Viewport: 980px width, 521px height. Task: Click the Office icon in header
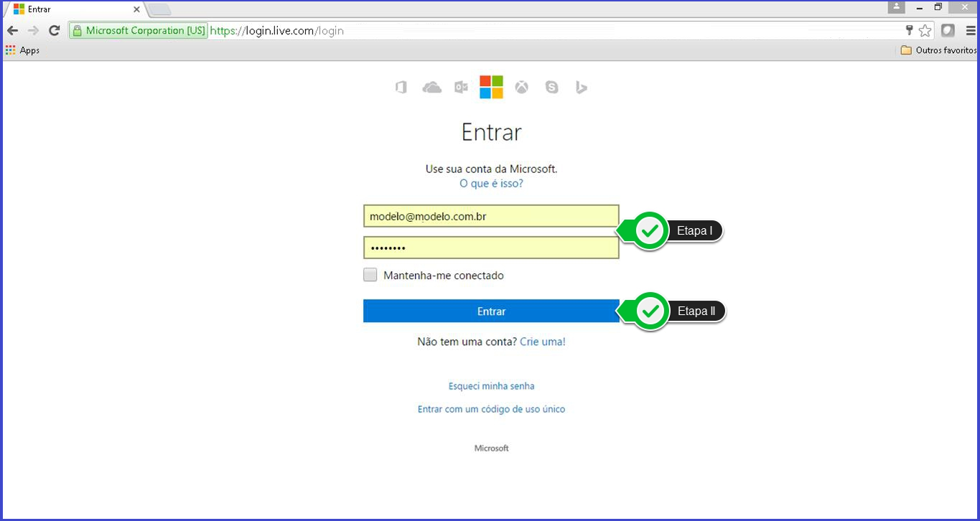click(401, 88)
